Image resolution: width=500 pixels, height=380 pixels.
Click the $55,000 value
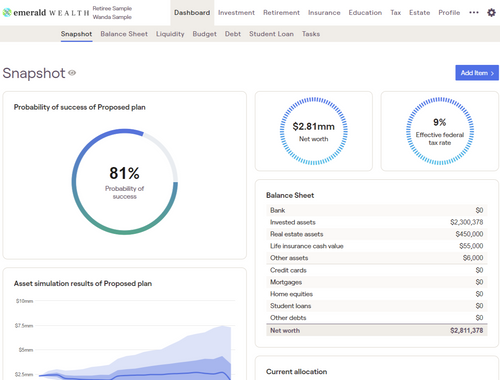tap(471, 246)
